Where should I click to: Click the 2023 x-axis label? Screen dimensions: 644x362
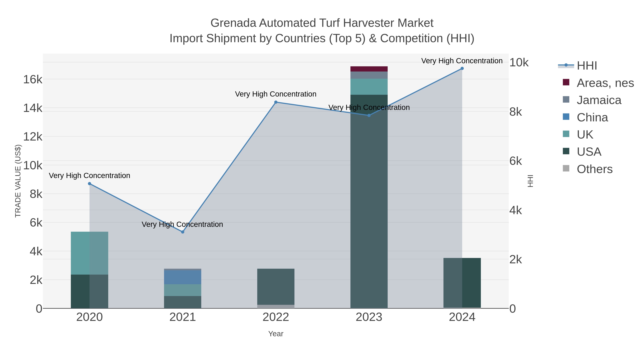click(369, 317)
